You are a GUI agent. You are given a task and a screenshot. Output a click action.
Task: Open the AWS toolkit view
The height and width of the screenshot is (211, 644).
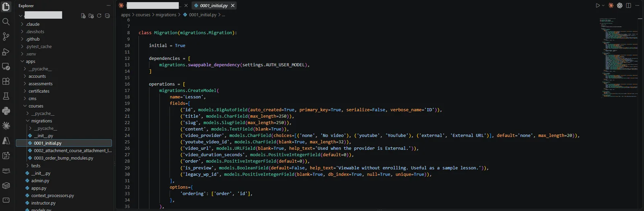pyautogui.click(x=6, y=170)
